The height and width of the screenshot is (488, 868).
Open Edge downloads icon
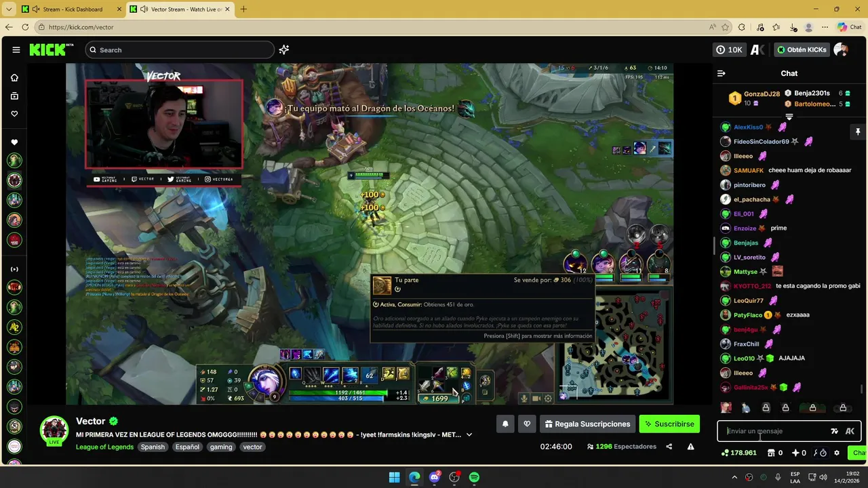tap(793, 27)
